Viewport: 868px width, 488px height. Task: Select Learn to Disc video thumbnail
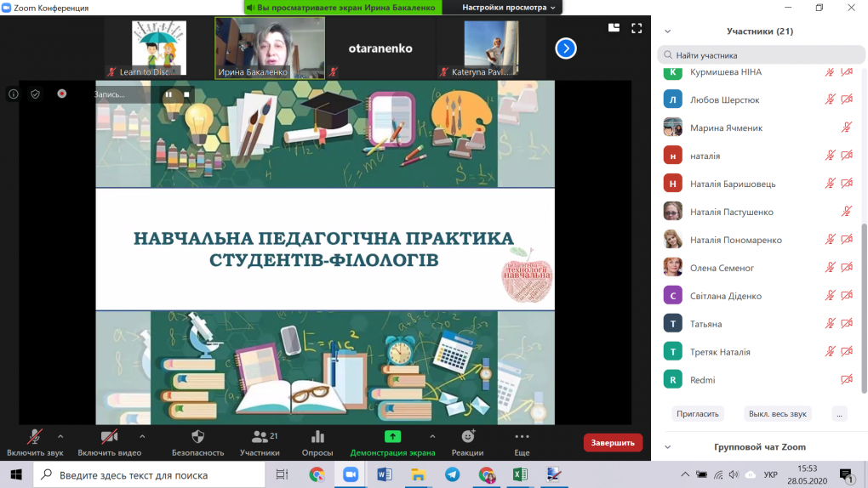(159, 48)
